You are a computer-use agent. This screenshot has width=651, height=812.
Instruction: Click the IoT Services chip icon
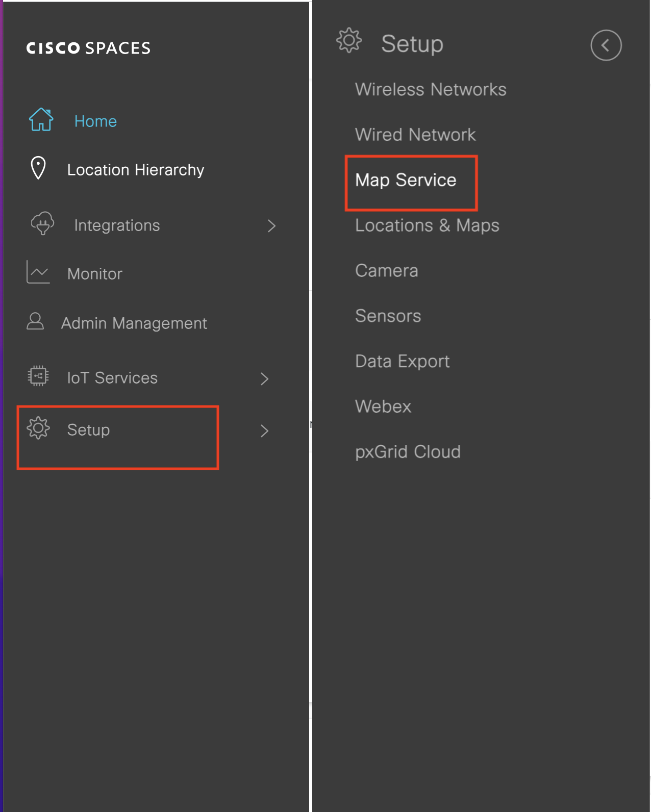click(x=38, y=376)
